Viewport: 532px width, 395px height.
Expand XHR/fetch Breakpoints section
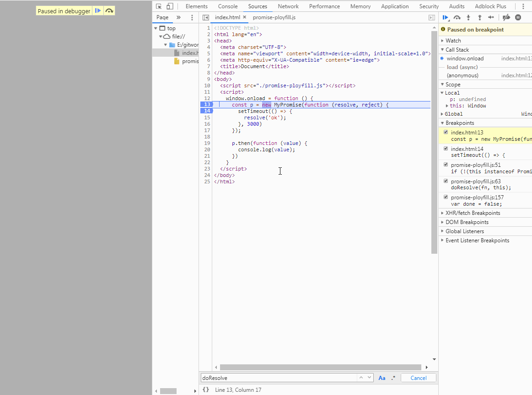click(x=473, y=213)
